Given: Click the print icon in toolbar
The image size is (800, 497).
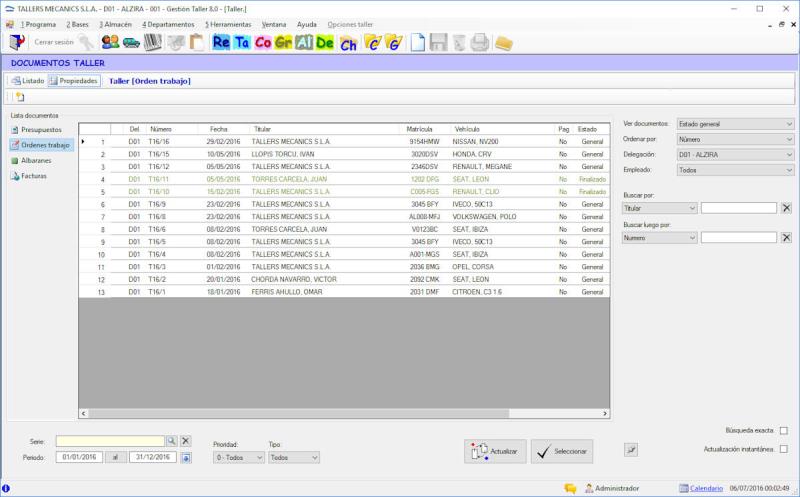Looking at the screenshot, I should pyautogui.click(x=480, y=42).
